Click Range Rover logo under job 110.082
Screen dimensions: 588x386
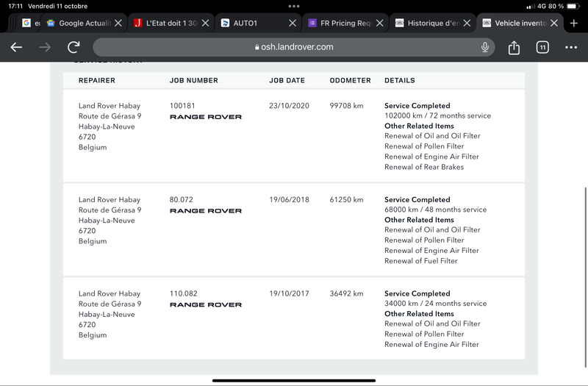point(206,304)
